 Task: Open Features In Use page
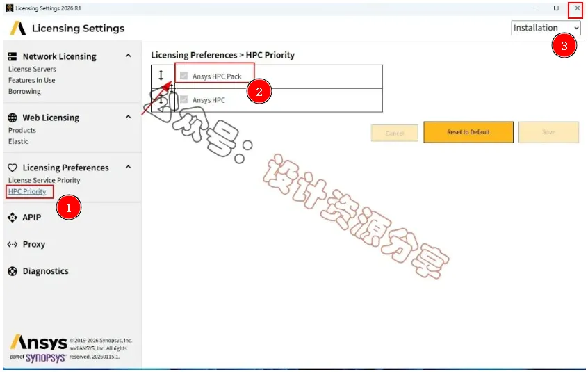point(32,80)
